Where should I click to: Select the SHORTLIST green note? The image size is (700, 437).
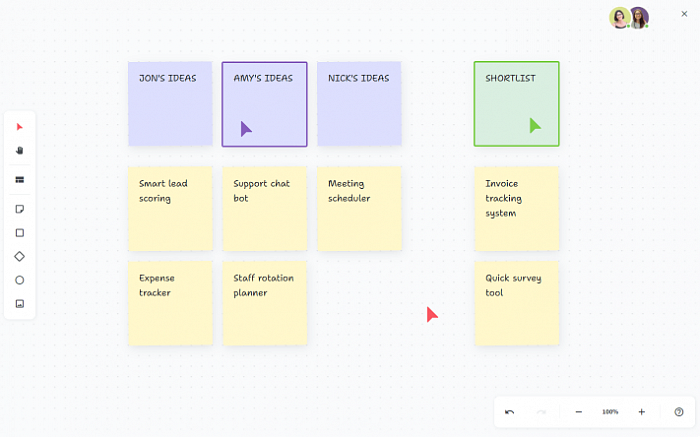(x=517, y=104)
